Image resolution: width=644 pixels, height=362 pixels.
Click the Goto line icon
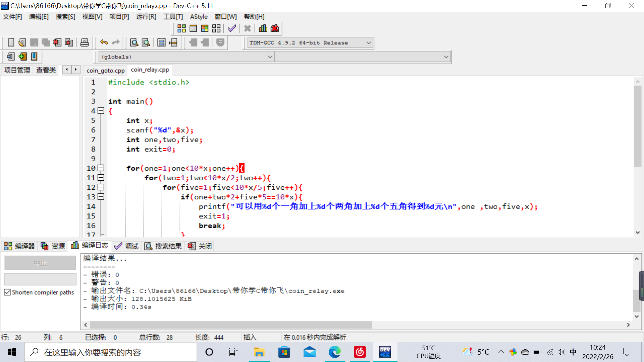[x=173, y=43]
